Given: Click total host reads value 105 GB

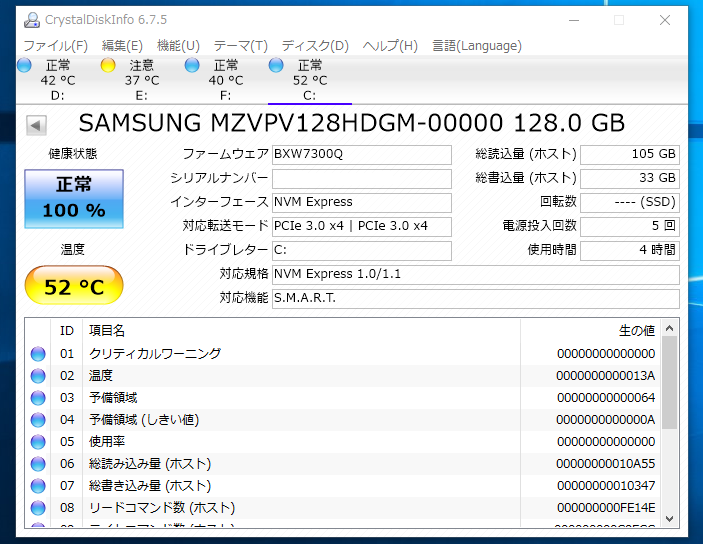Looking at the screenshot, I should tap(630, 154).
